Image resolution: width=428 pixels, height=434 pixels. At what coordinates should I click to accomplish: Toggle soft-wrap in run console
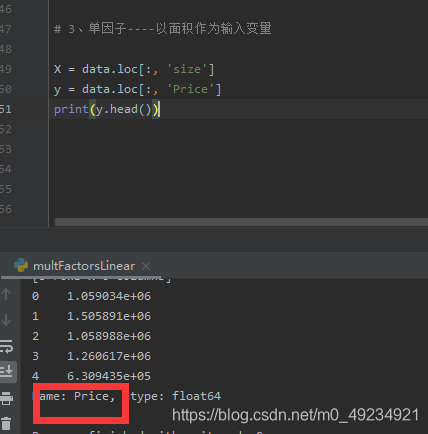(x=7, y=347)
